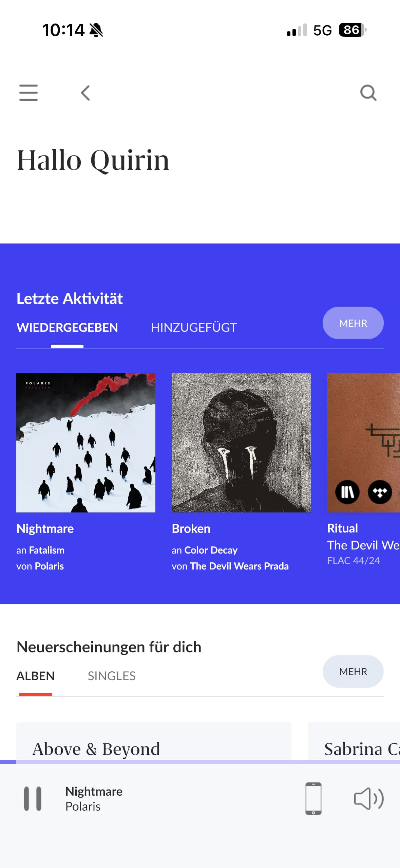Open the Above & Beyond release card
Viewport: 400px width, 868px height.
click(154, 741)
